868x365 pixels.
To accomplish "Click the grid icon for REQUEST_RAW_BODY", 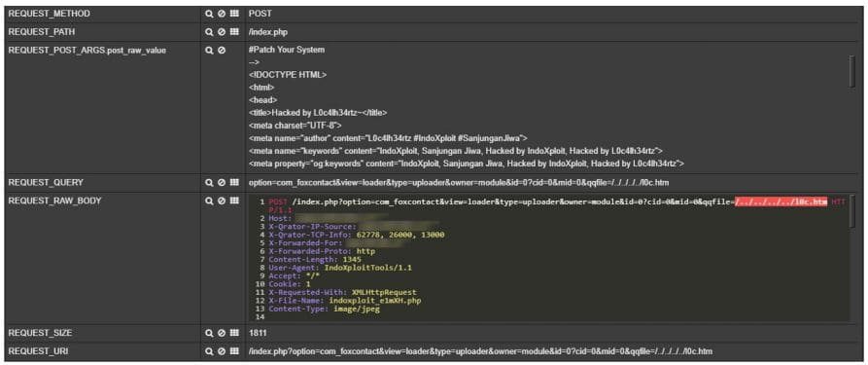I will [233, 201].
